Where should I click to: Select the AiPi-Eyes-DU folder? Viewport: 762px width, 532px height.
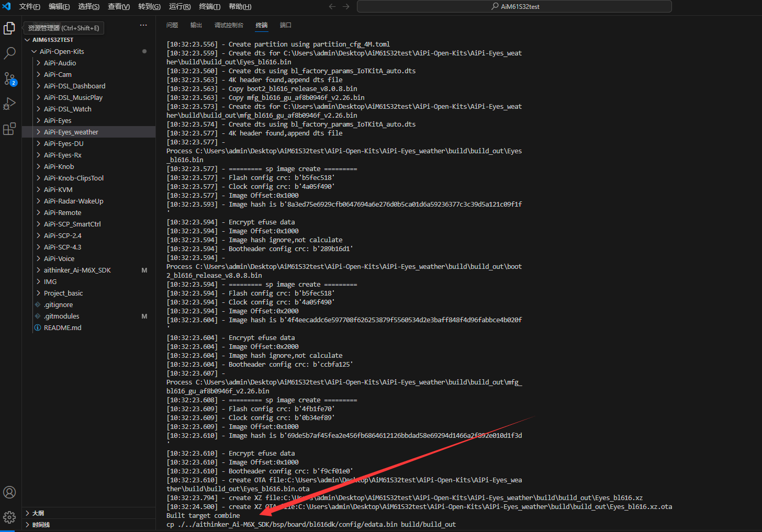pos(88,143)
